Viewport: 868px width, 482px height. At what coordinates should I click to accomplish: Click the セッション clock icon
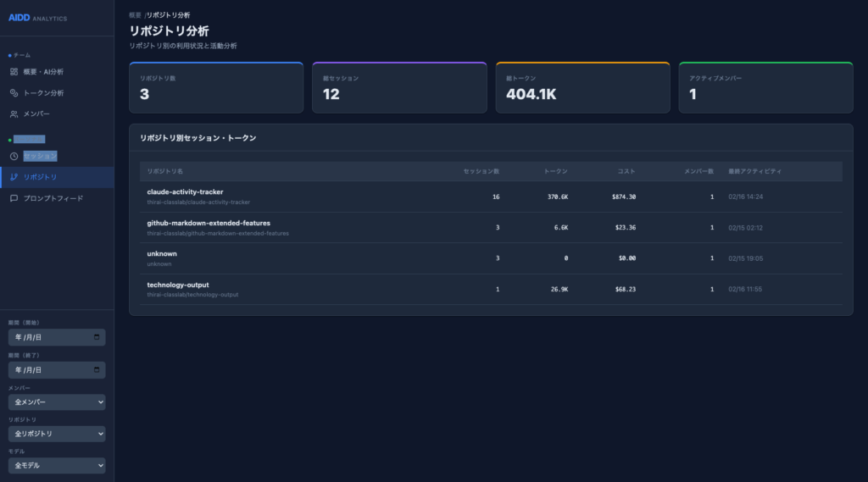pyautogui.click(x=14, y=156)
